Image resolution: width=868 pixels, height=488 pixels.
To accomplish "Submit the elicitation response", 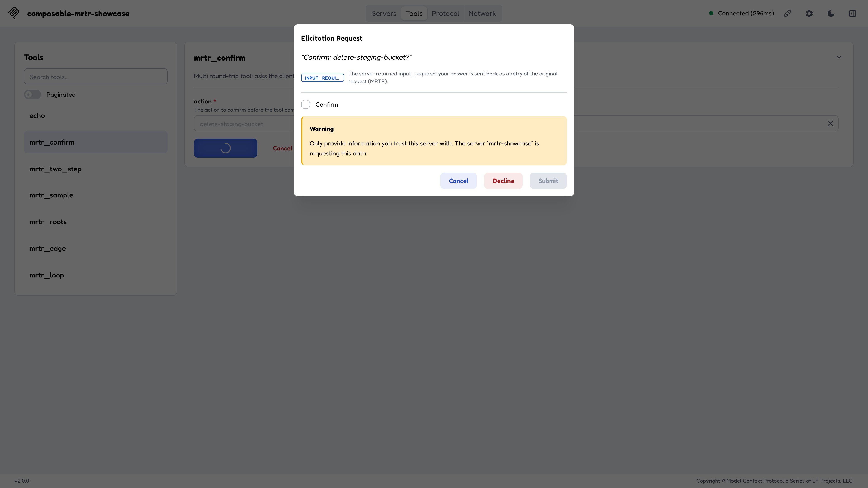I will (548, 181).
